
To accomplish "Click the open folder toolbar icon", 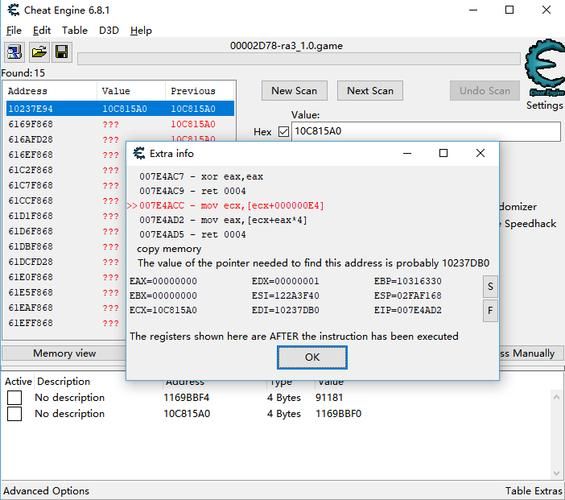I will (x=39, y=52).
